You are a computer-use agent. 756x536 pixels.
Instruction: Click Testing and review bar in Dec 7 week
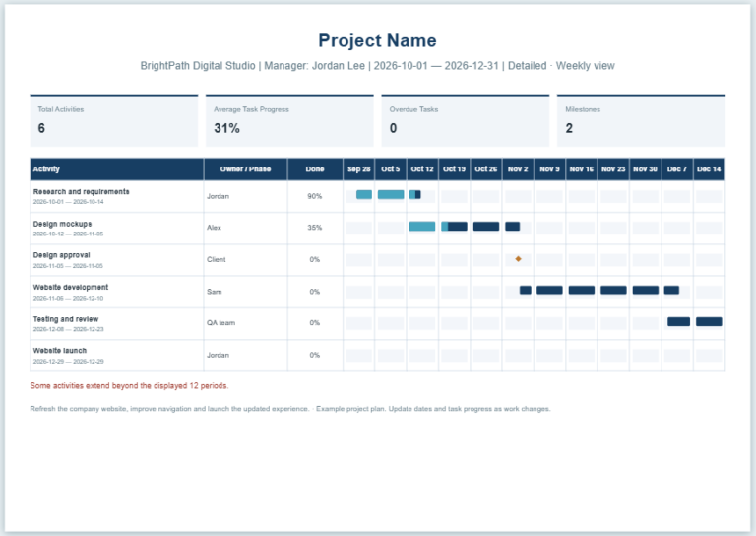pos(679,322)
